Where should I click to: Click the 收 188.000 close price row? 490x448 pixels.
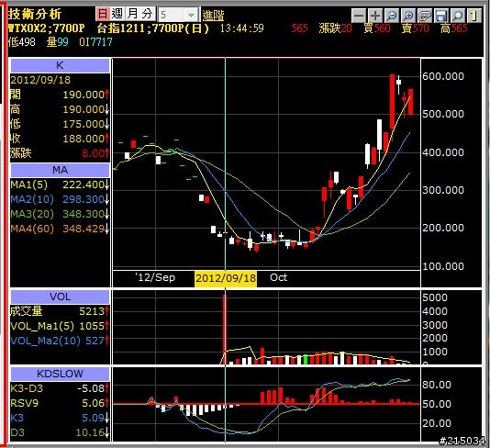coord(60,139)
